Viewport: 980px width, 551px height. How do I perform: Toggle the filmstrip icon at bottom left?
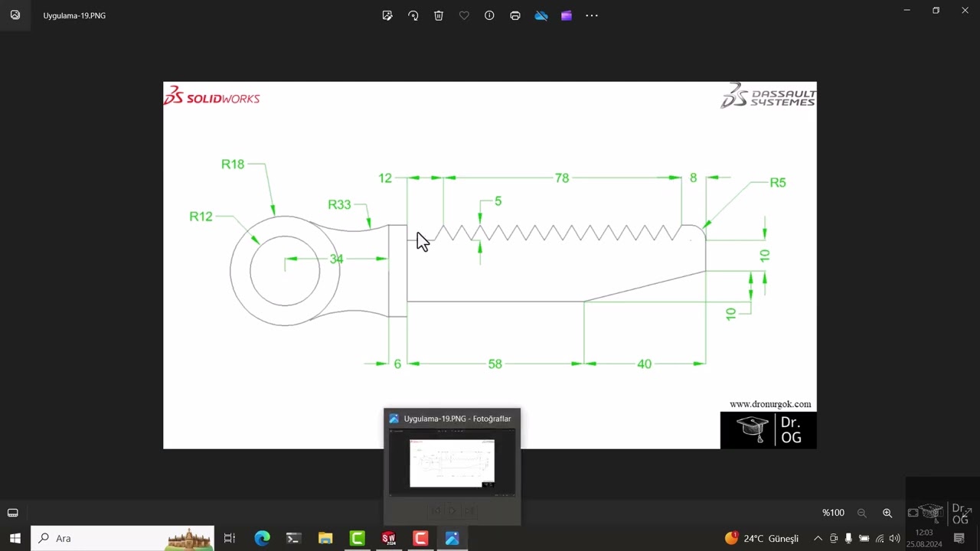(x=13, y=513)
